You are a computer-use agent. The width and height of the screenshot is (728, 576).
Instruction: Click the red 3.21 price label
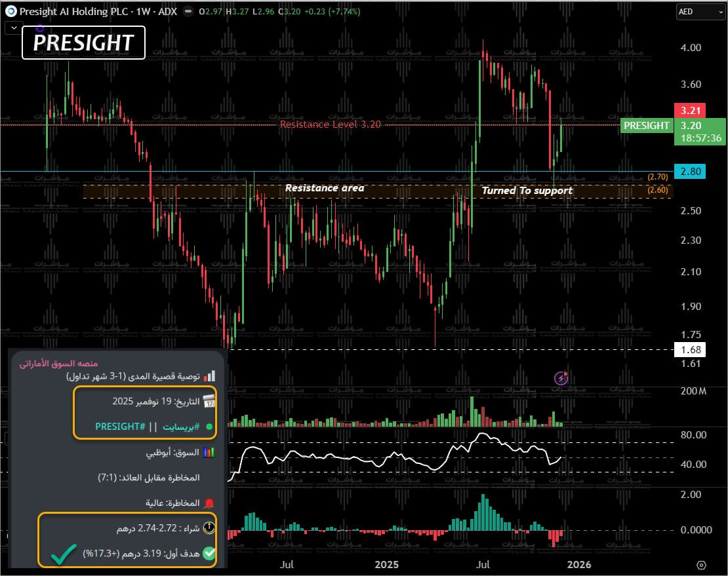[x=690, y=110]
